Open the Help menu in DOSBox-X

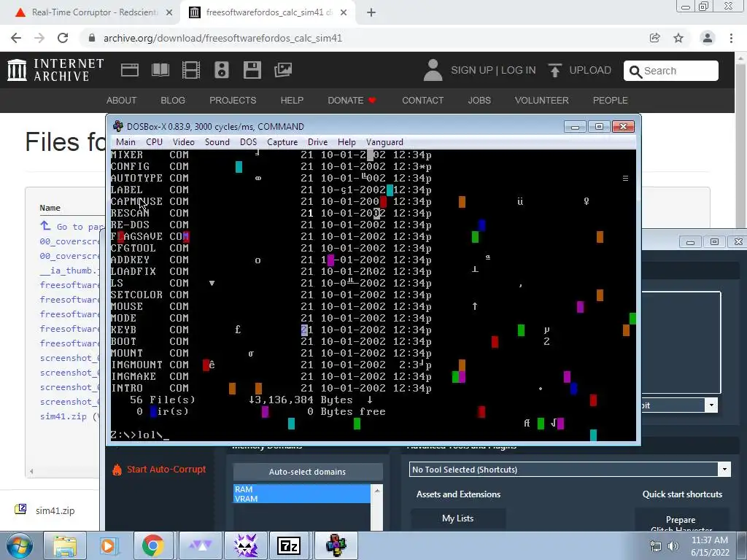click(347, 142)
